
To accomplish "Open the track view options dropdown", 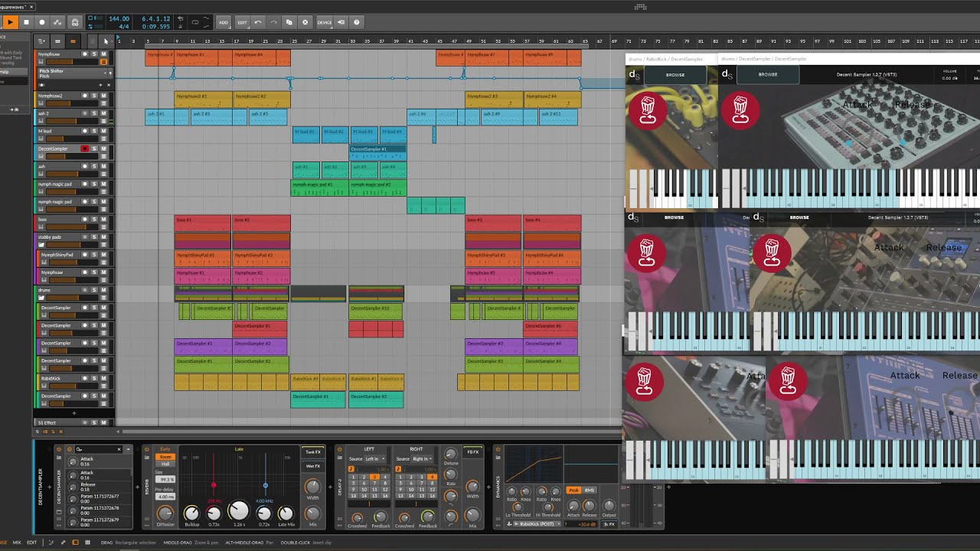I will [42, 41].
